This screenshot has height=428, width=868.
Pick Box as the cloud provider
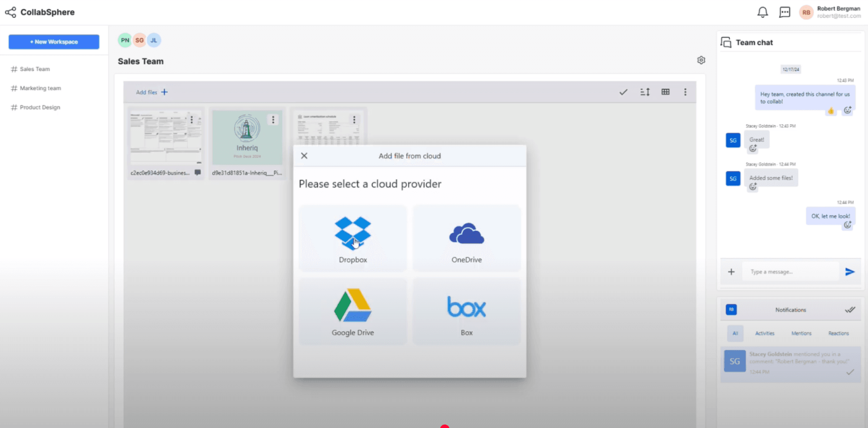[466, 311]
